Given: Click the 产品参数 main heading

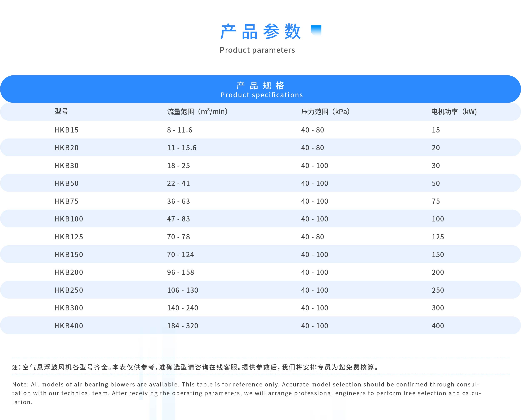Looking at the screenshot, I should click(x=260, y=32).
